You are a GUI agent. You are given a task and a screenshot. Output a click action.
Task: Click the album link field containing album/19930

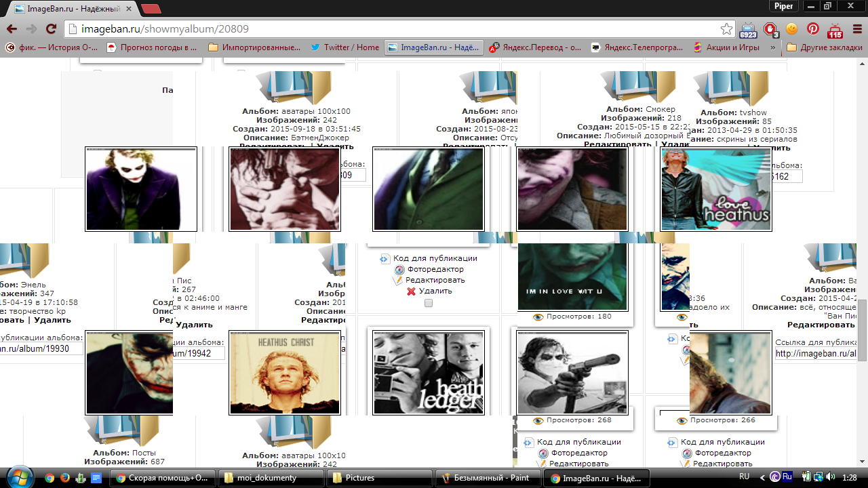coord(41,348)
